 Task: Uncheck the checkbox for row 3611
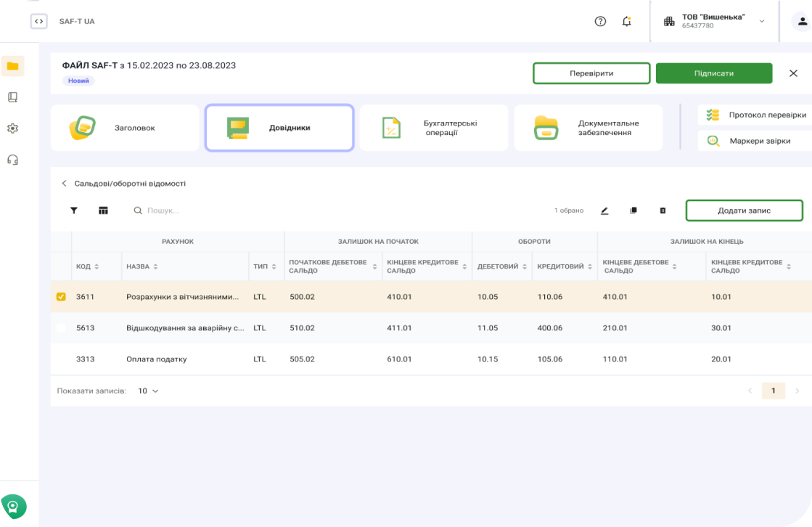(61, 297)
